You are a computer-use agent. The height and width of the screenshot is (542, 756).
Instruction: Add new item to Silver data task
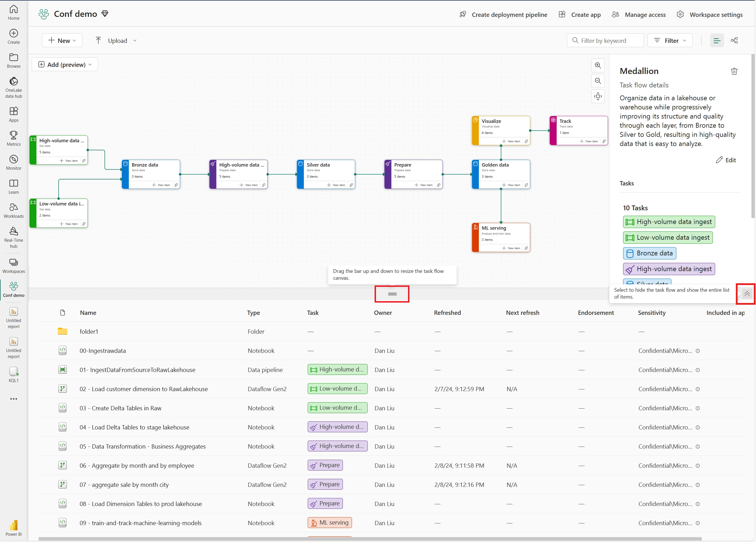click(336, 185)
